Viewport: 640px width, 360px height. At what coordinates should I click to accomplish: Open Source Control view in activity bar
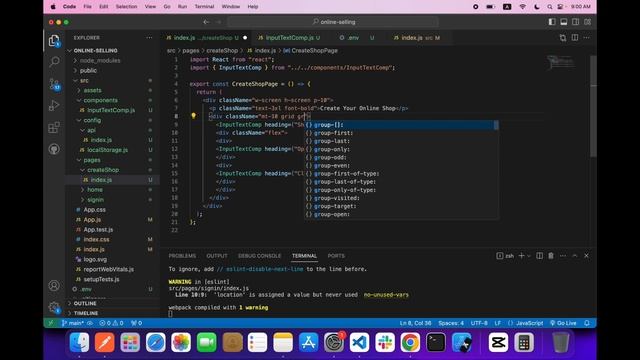pos(54,84)
